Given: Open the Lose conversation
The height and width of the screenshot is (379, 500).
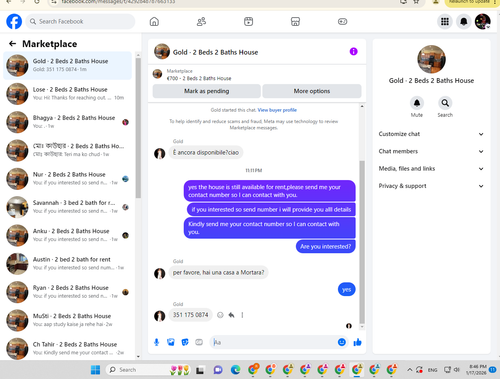Looking at the screenshot, I should pos(67,94).
